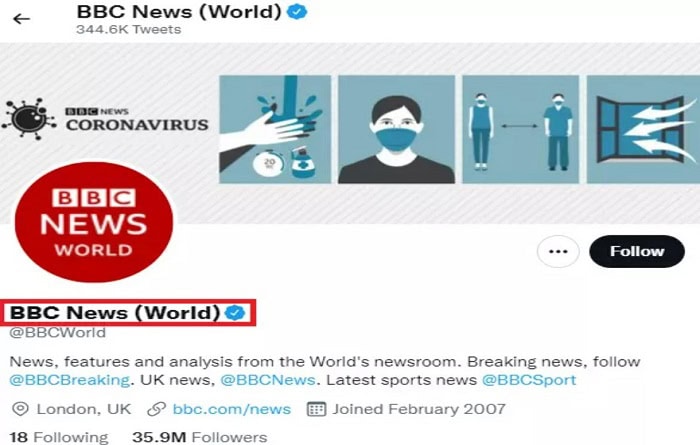Screen dimensions: 700x445
Task: Click the coronavirus germ icon in the banner
Action: point(29,119)
